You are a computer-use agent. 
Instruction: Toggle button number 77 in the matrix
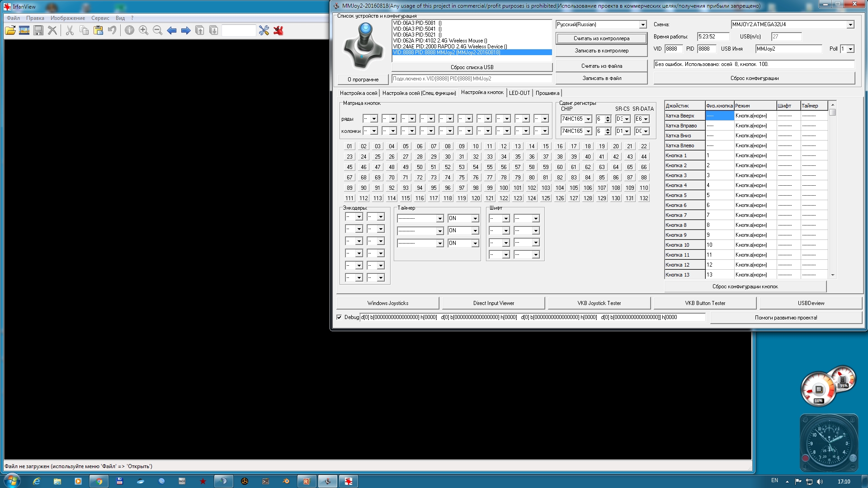click(490, 178)
